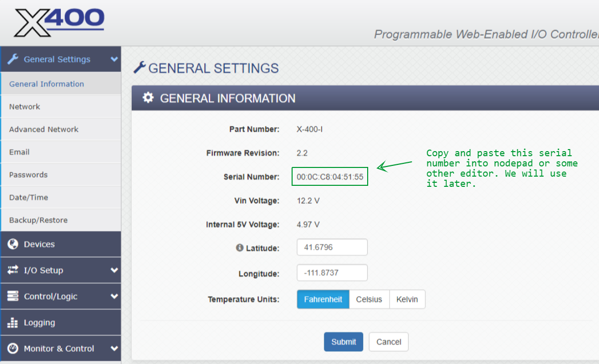Image resolution: width=599 pixels, height=364 pixels.
Task: Click the wrench icon in the General Settings page title
Action: (x=141, y=67)
